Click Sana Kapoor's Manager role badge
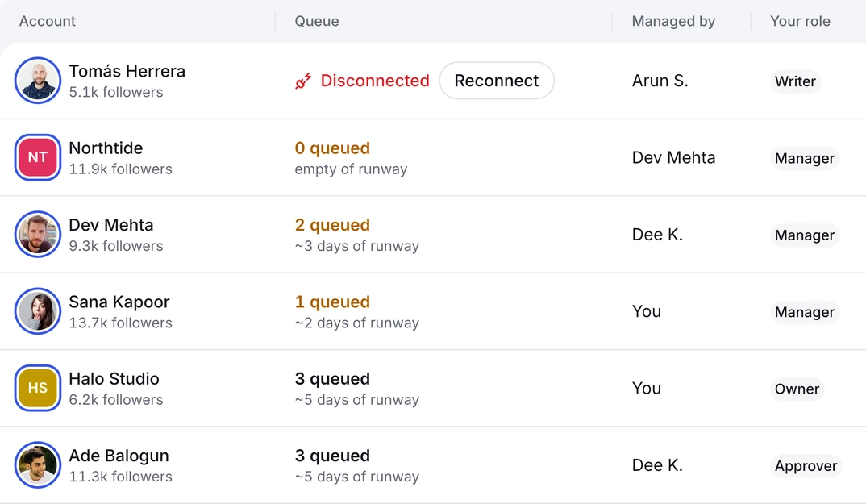Image resolution: width=866 pixels, height=504 pixels. [x=804, y=312]
